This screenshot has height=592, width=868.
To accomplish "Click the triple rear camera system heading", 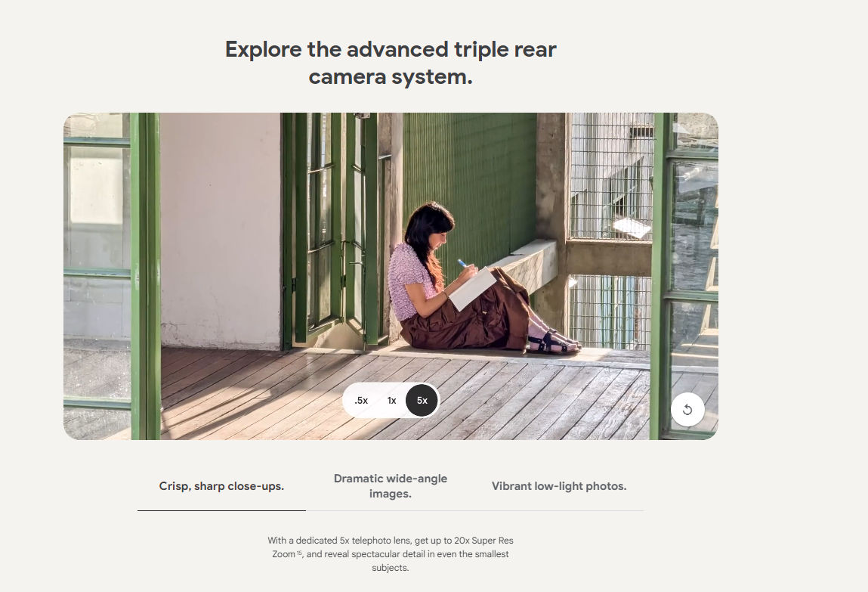I will pos(391,63).
